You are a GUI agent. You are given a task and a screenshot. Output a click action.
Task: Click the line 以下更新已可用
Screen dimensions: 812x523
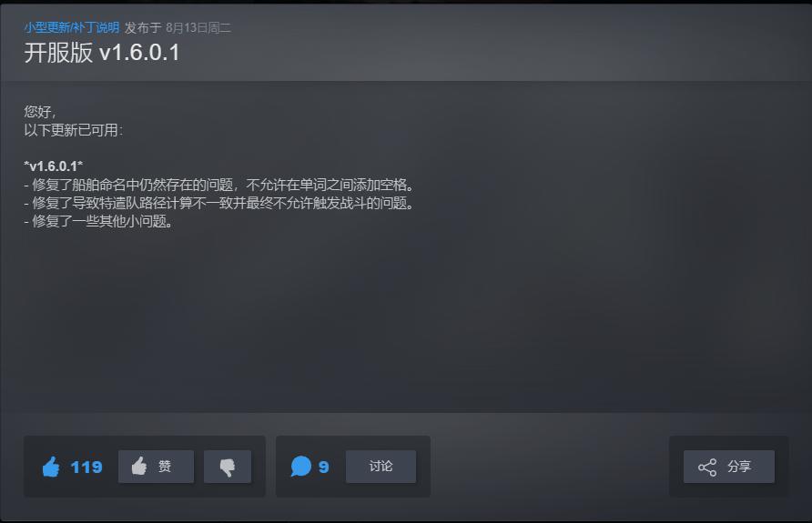pyautogui.click(x=74, y=130)
